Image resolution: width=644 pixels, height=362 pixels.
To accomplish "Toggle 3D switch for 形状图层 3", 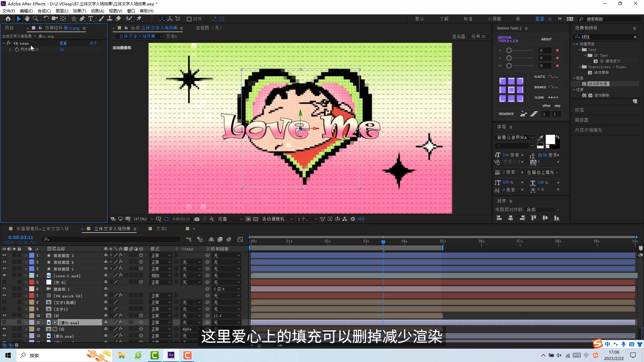I will (141, 255).
